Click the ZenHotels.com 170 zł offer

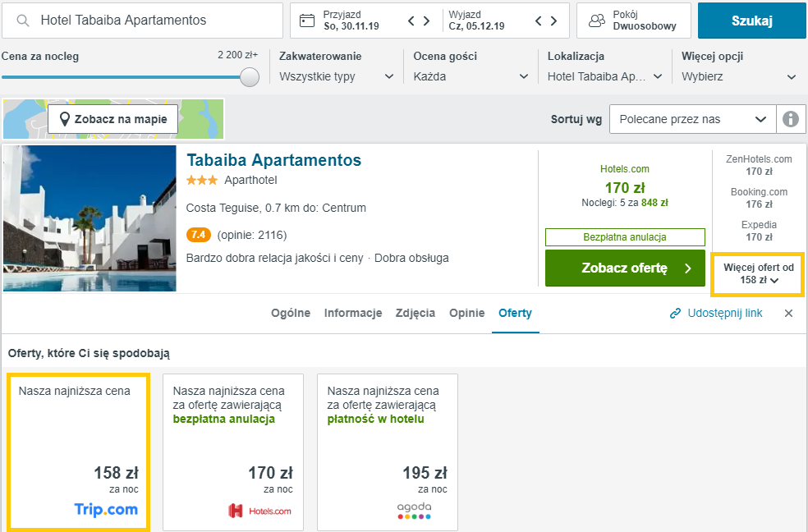tap(759, 165)
